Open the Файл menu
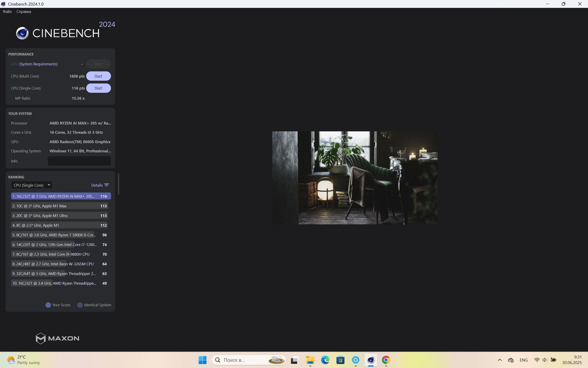Image resolution: width=588 pixels, height=368 pixels. (7, 12)
